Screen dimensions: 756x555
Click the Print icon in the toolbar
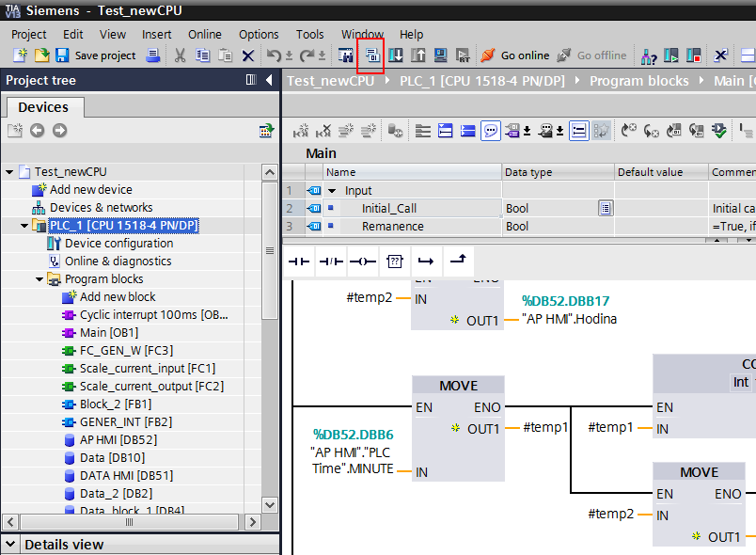pyautogui.click(x=153, y=55)
